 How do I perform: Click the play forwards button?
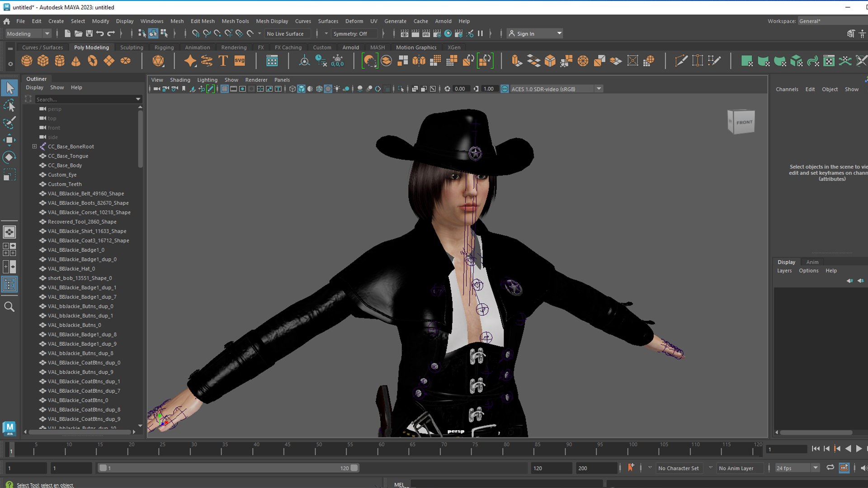tap(859, 449)
